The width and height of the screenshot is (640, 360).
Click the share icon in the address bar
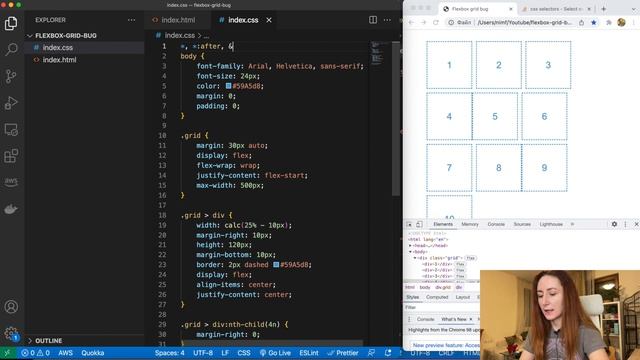[x=581, y=22]
